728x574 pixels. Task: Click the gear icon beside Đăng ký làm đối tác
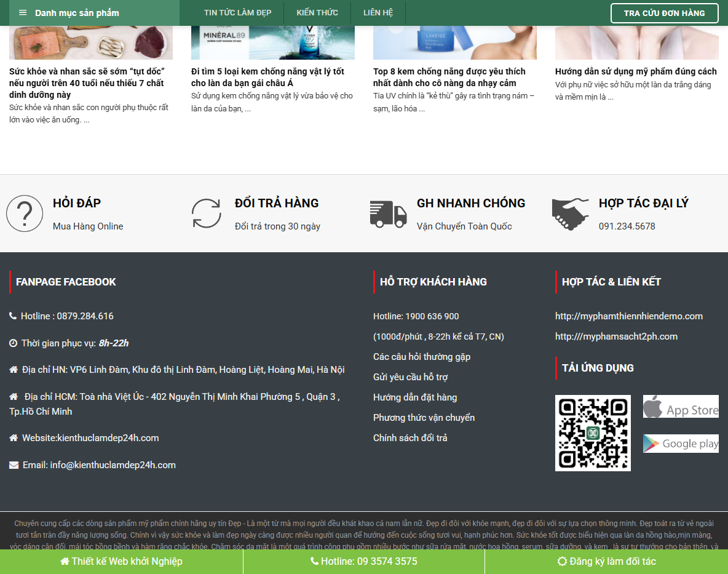(561, 561)
